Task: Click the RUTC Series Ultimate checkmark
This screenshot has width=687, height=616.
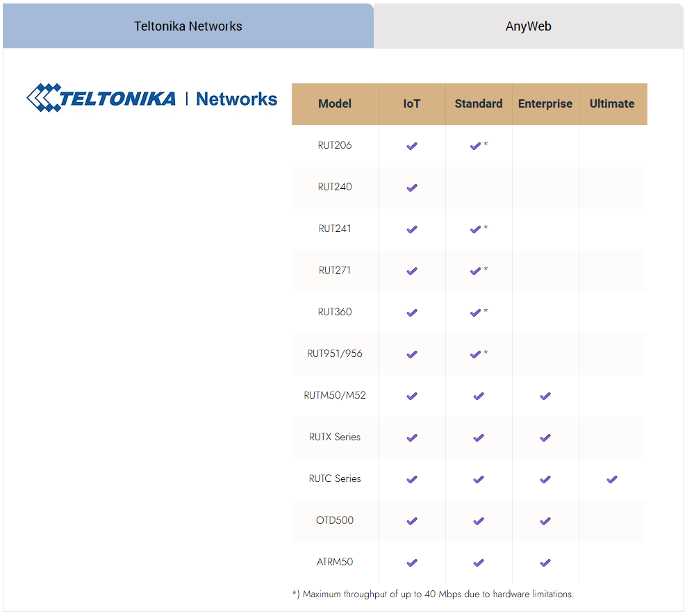Action: (x=612, y=479)
